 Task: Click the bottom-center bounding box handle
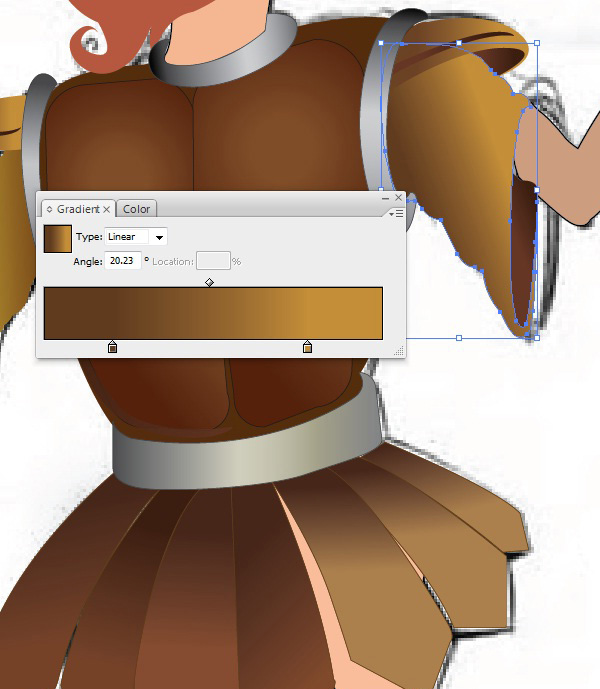[459, 338]
